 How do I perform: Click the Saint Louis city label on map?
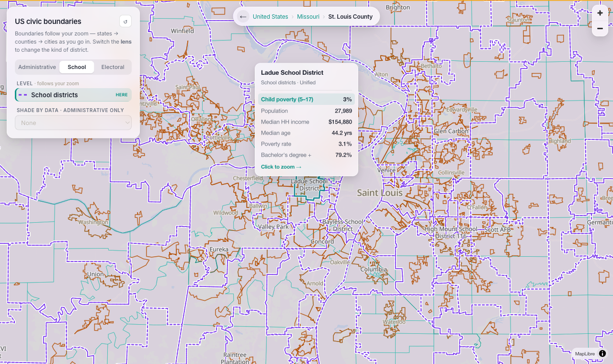tap(380, 193)
